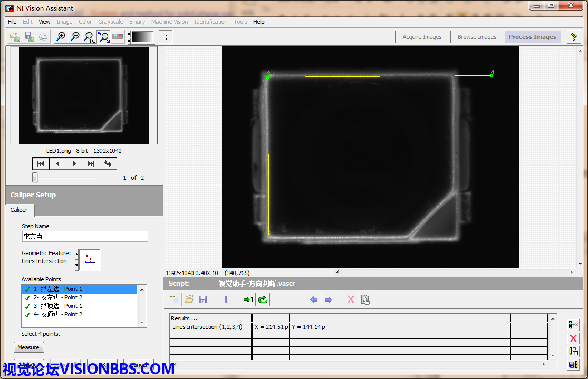Click the image index slider handle

pos(35,177)
